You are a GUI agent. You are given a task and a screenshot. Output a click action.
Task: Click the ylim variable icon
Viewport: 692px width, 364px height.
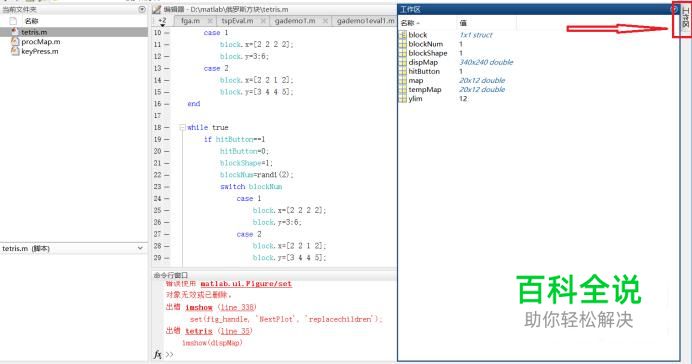pyautogui.click(x=402, y=98)
